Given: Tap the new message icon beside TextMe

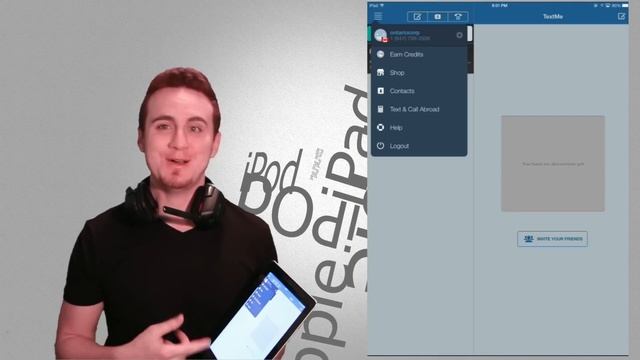Looking at the screenshot, I should tap(621, 16).
